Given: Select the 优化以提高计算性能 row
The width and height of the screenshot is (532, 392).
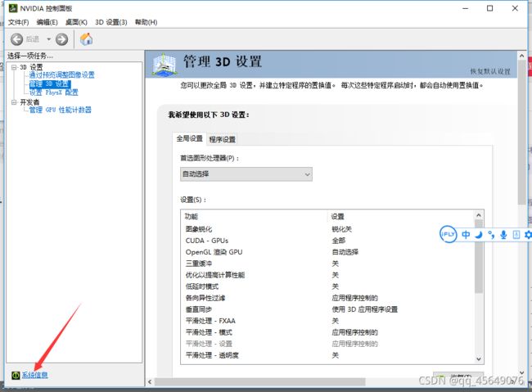Looking at the screenshot, I should pyautogui.click(x=327, y=275).
